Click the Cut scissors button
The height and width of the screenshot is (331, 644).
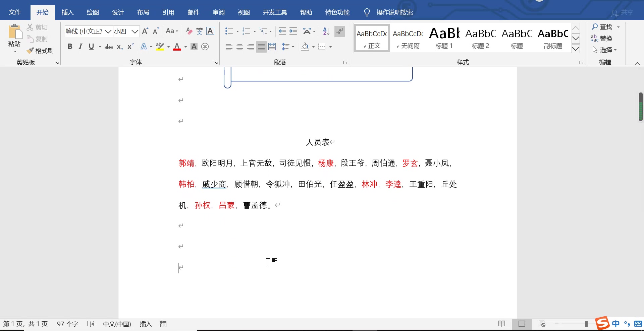(37, 27)
